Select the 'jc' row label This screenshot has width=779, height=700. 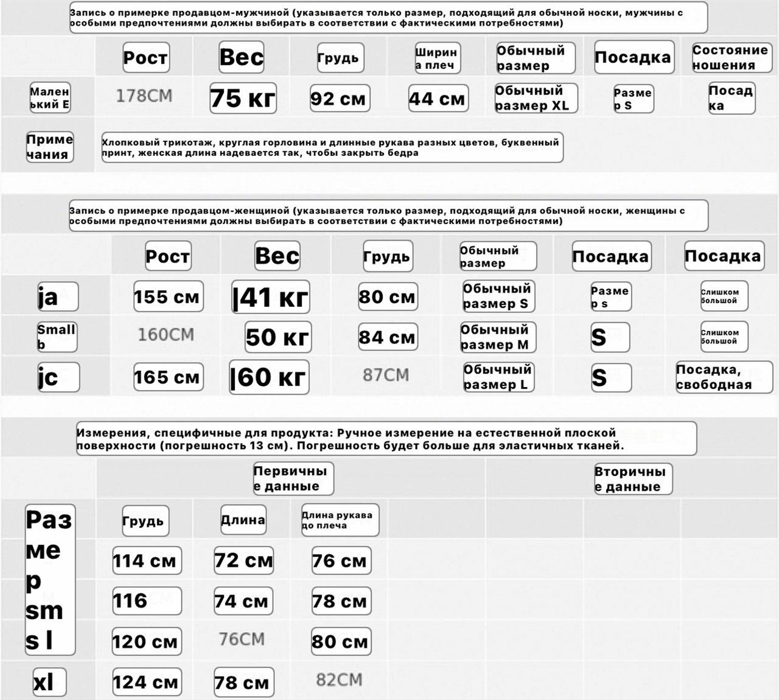pos(58,377)
